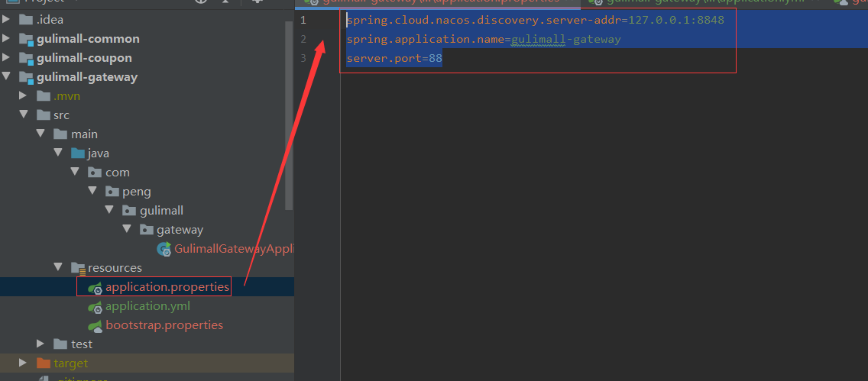Click the GulimallGatewayApplication class icon

(164, 249)
